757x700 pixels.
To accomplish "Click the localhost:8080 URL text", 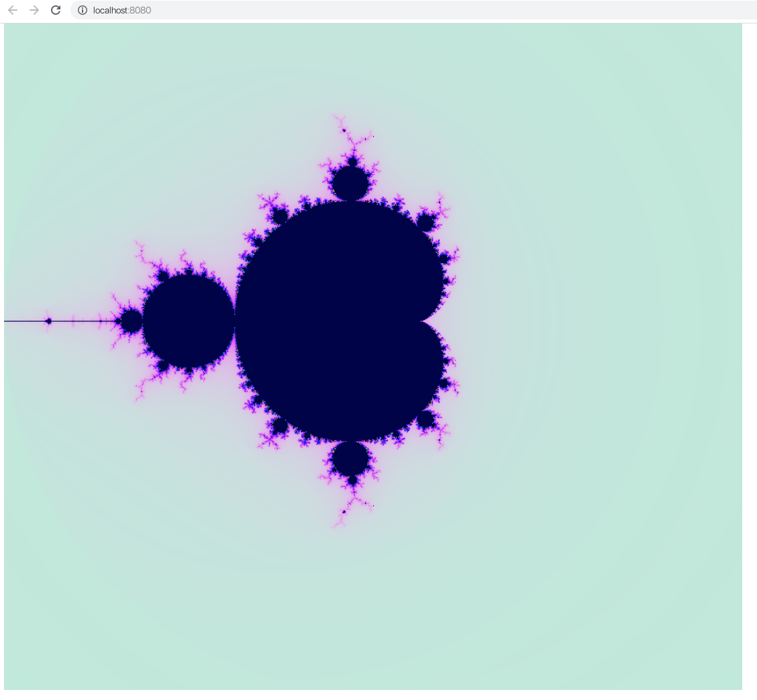I will point(121,10).
